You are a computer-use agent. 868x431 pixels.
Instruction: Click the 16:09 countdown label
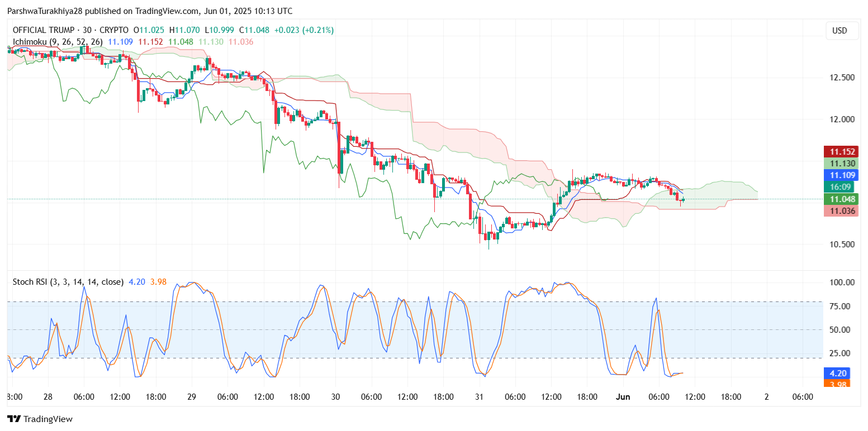point(840,187)
